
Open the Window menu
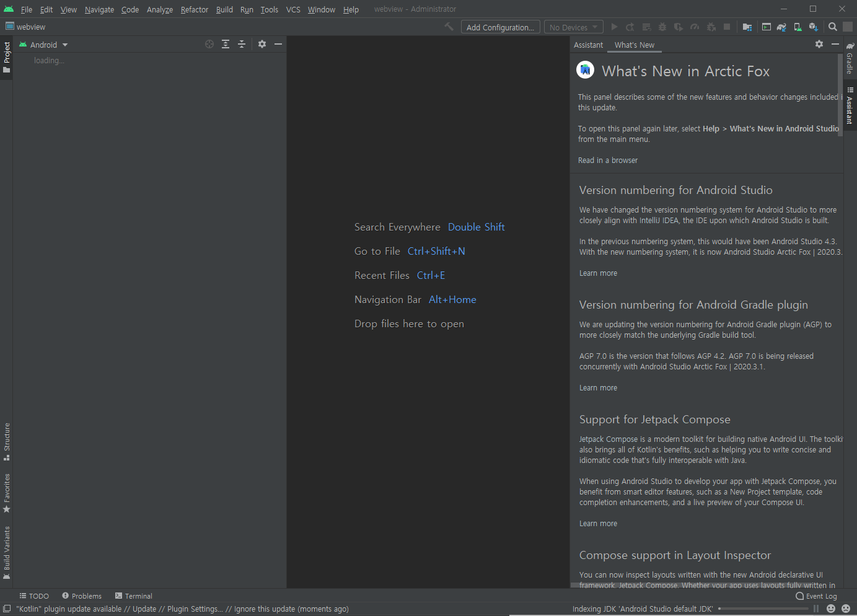321,9
